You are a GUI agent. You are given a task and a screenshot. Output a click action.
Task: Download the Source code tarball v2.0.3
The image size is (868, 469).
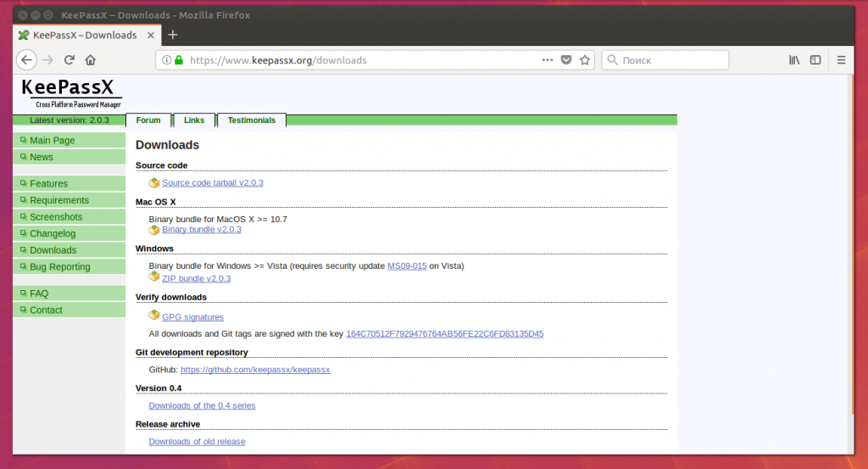(213, 183)
